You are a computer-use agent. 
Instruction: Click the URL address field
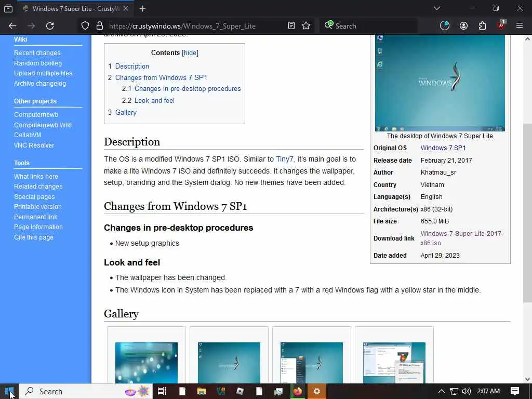click(195, 26)
